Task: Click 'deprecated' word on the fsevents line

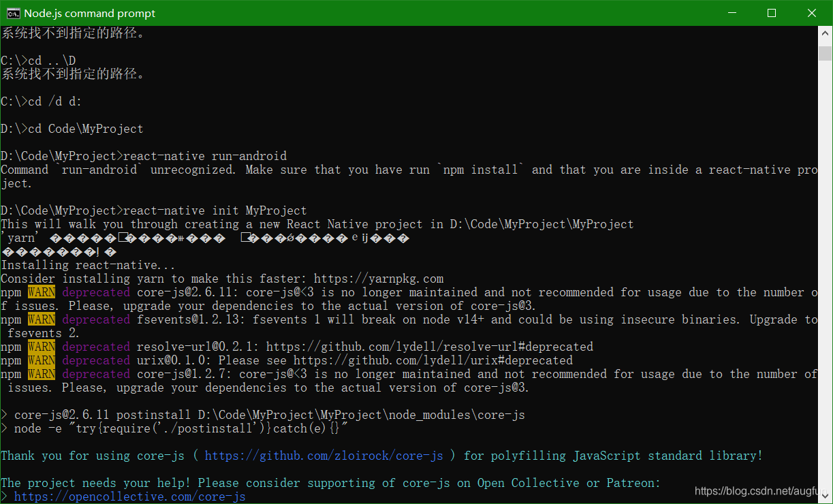Action: [x=96, y=319]
